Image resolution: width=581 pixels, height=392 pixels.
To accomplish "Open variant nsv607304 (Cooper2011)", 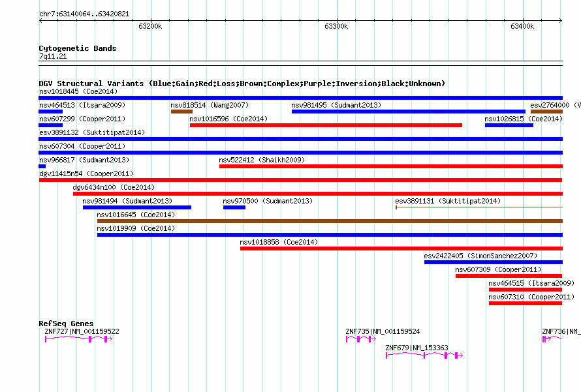I will pos(300,153).
